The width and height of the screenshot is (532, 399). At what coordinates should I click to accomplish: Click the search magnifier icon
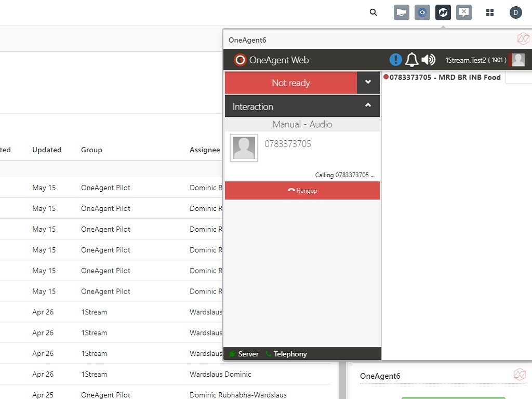373,12
